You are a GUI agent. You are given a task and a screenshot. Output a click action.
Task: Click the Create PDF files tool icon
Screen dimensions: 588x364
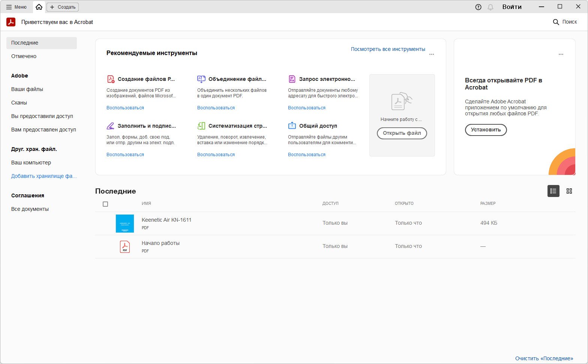click(x=111, y=79)
